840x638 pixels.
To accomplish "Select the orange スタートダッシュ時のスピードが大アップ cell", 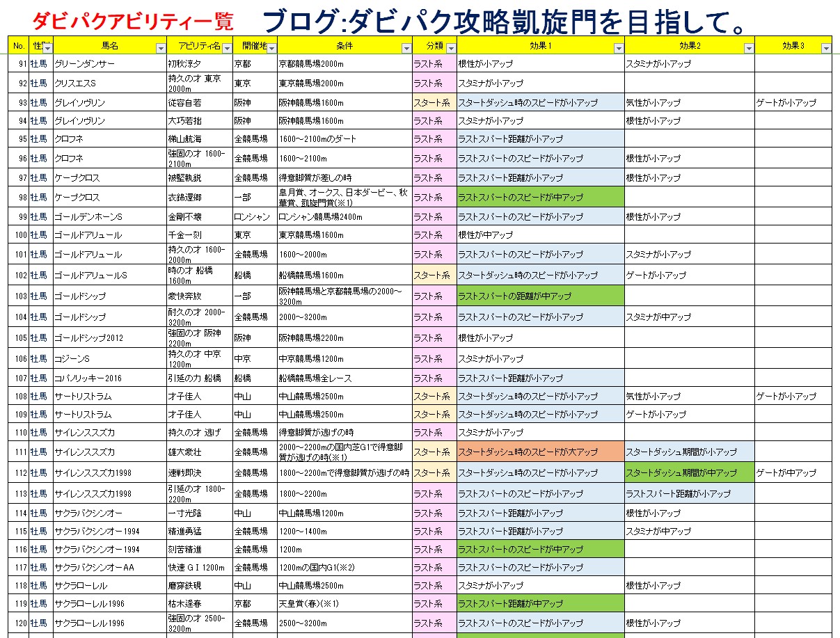I will point(541,452).
